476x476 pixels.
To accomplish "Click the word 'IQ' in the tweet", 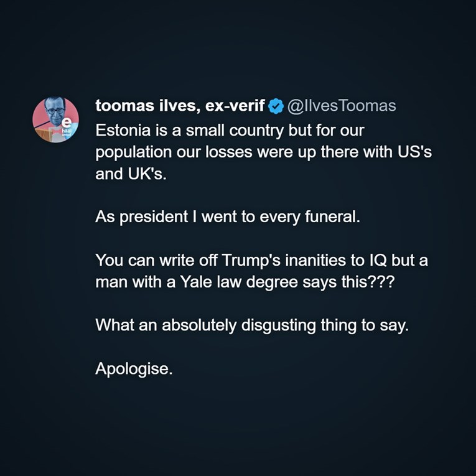I will click(375, 259).
